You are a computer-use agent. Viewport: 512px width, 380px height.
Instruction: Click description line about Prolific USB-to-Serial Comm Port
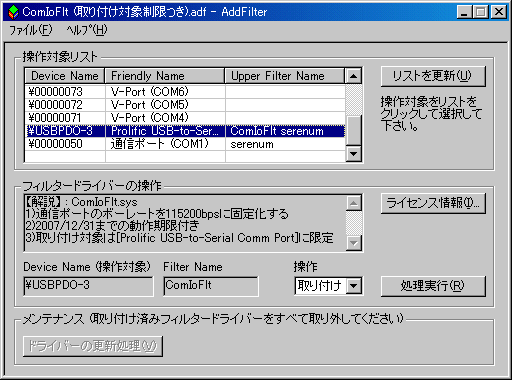pyautogui.click(x=179, y=238)
